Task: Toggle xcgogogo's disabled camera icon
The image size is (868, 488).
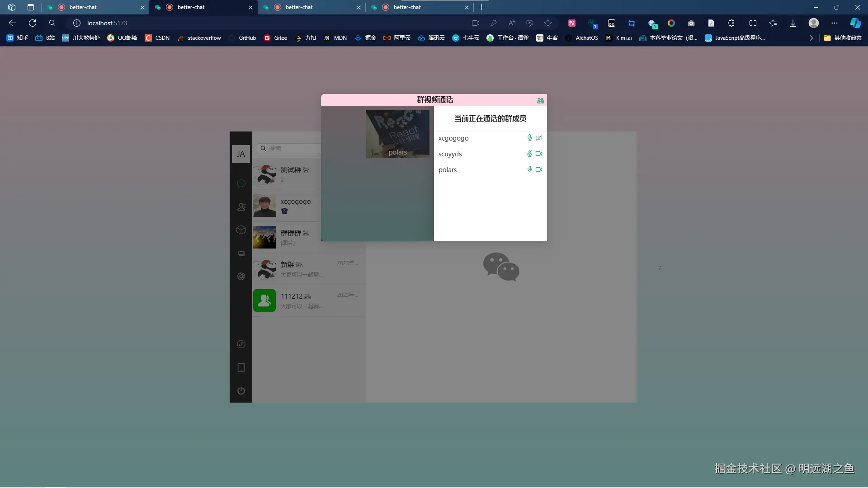Action: click(539, 138)
